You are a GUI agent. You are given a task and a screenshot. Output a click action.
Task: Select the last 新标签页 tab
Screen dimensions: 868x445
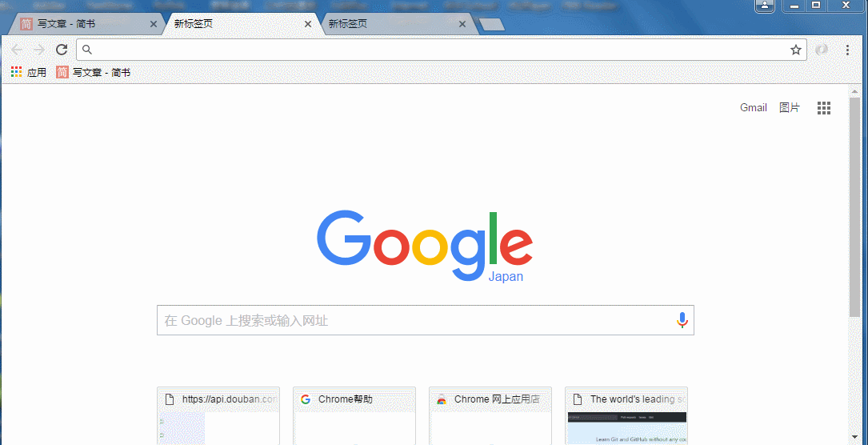(x=396, y=24)
